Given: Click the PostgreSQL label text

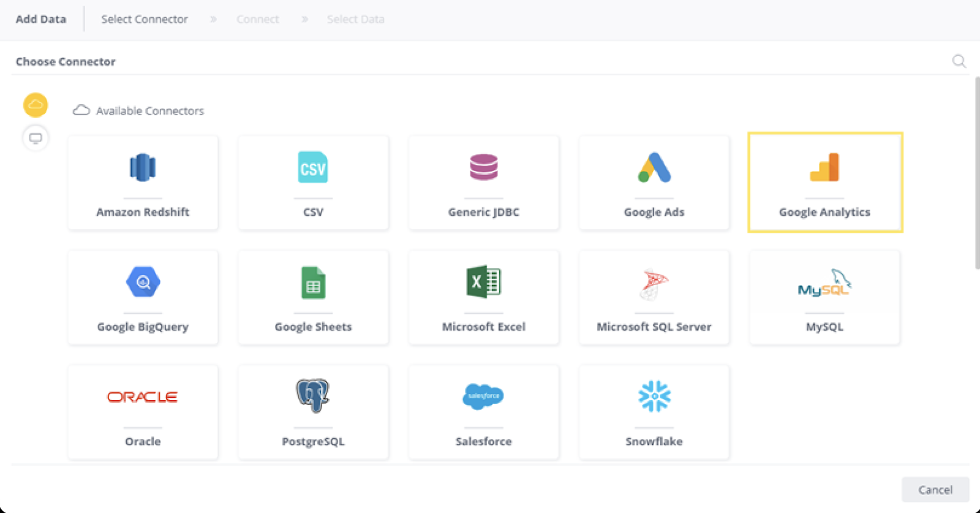Looking at the screenshot, I should (x=313, y=441).
